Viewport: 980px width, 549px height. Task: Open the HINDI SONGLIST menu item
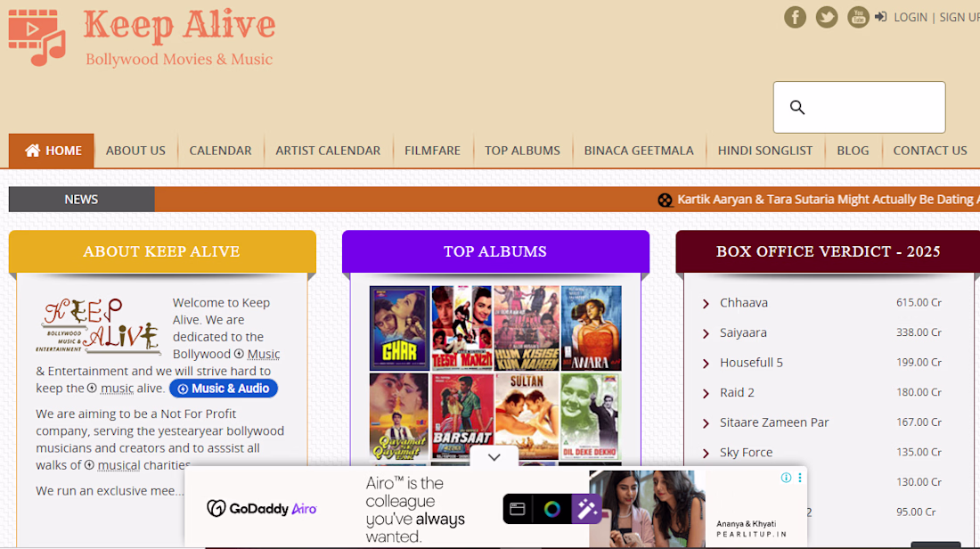click(765, 151)
